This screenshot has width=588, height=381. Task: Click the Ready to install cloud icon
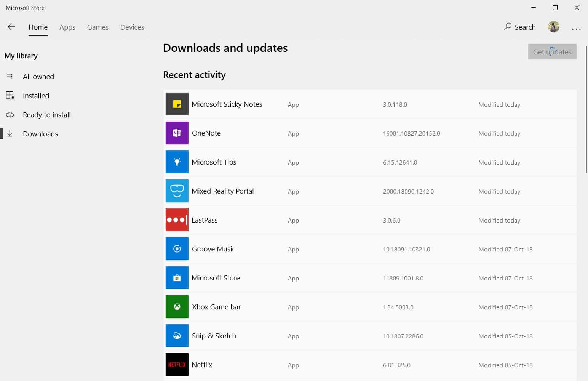(10, 115)
